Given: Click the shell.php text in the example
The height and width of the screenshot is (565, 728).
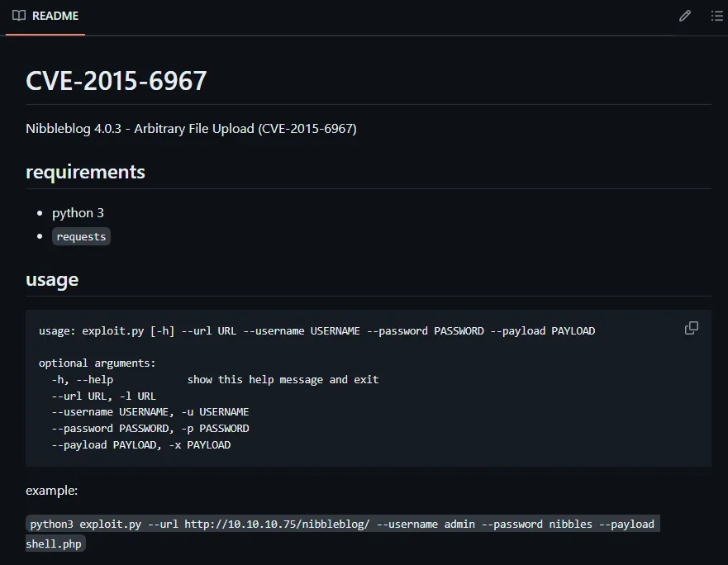Looking at the screenshot, I should [x=54, y=544].
